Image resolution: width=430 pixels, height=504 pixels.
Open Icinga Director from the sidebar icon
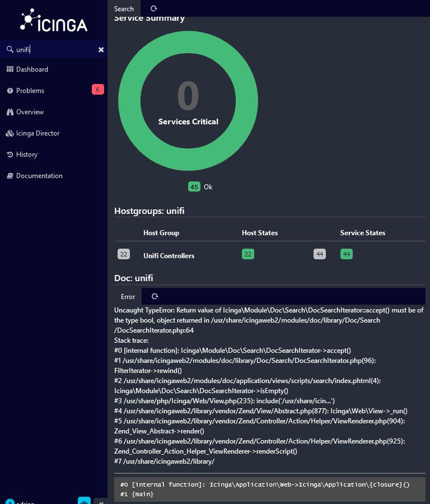pyautogui.click(x=10, y=133)
